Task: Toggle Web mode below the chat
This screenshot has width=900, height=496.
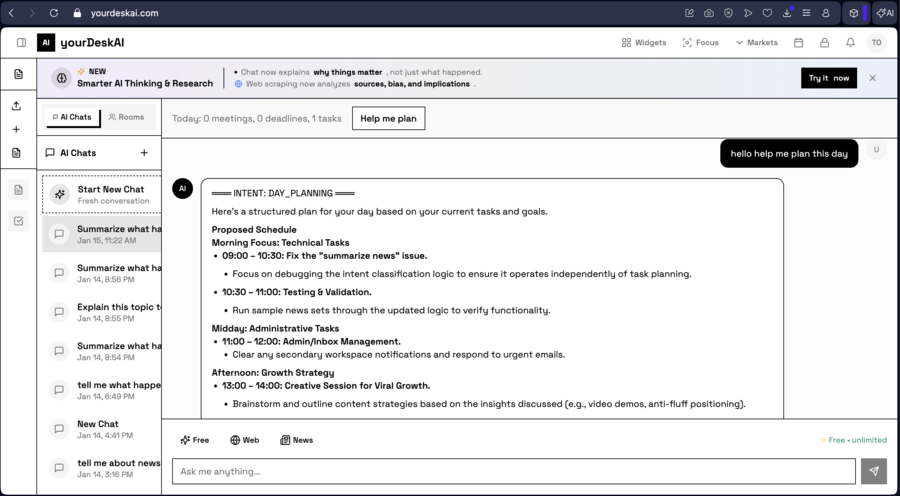Action: click(244, 440)
